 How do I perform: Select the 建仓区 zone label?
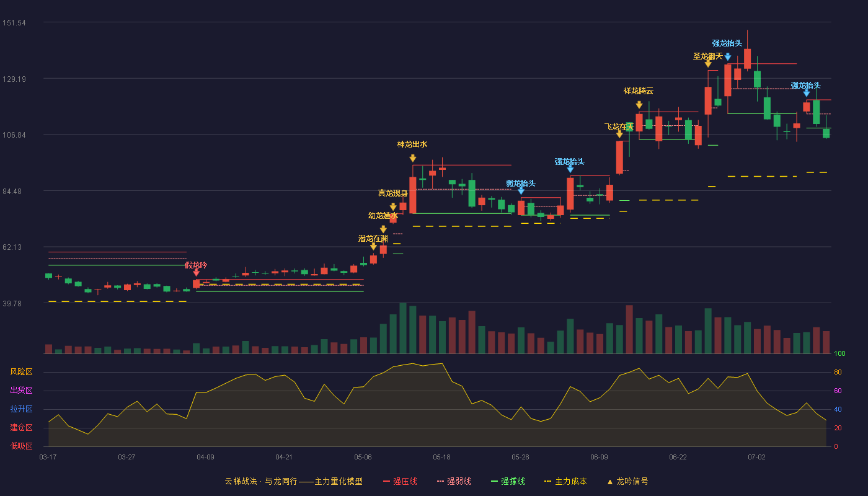pos(22,428)
